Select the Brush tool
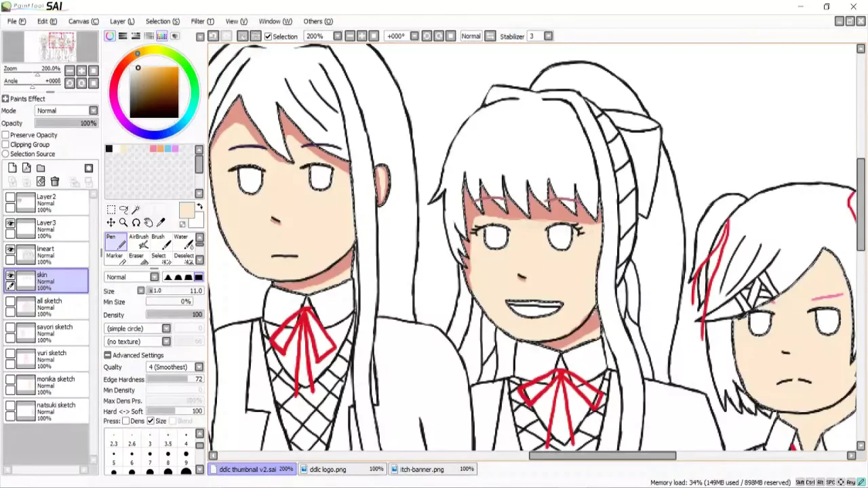Image resolution: width=868 pixels, height=488 pixels. 161,241
